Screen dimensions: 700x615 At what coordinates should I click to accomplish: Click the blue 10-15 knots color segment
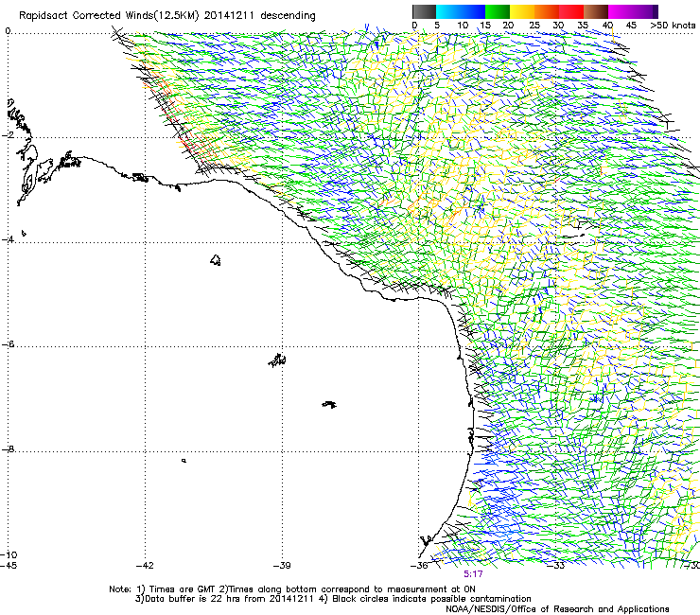473,11
